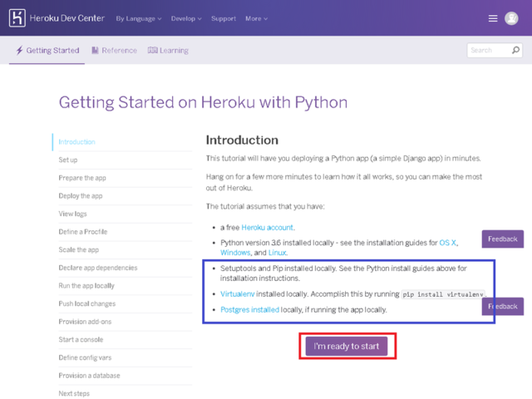The width and height of the screenshot is (532, 399).
Task: Open Push local changes section
Action: (x=86, y=303)
